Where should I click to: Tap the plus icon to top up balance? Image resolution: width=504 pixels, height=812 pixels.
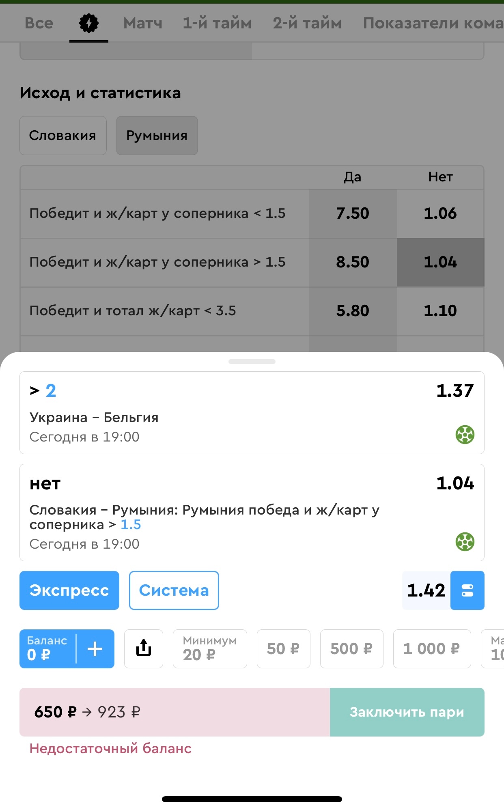pos(95,648)
